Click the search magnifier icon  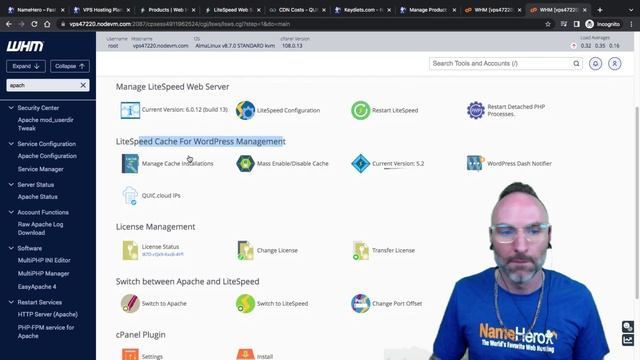pos(576,64)
